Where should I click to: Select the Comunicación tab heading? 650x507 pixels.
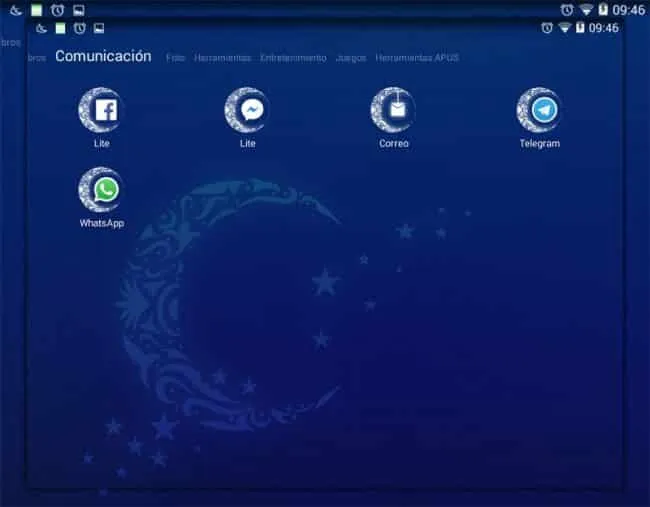103,56
